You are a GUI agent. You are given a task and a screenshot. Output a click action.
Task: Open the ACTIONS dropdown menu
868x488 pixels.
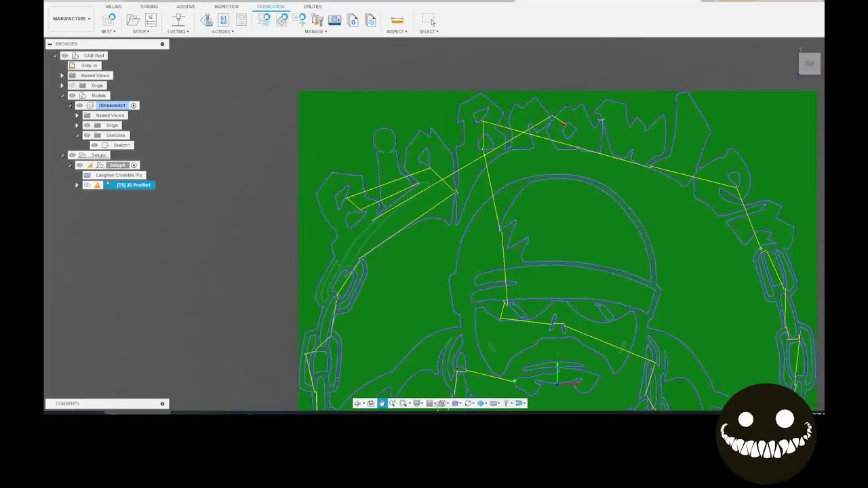222,32
